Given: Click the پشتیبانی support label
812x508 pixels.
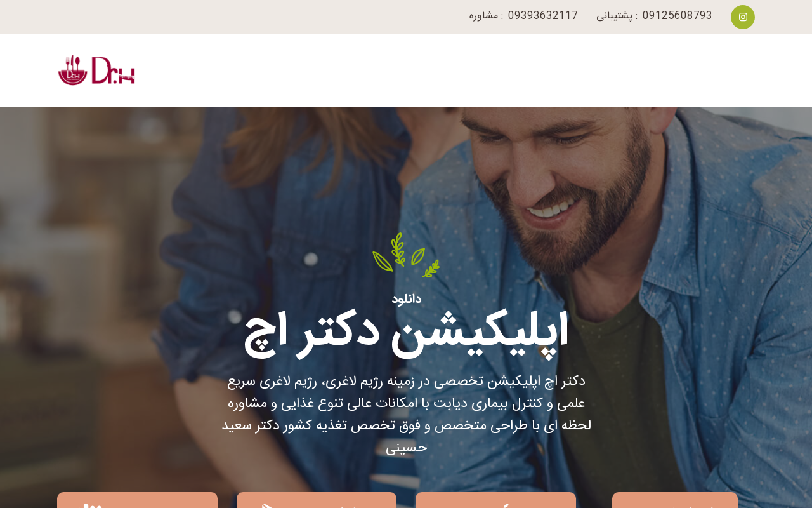Looking at the screenshot, I should pos(615,16).
